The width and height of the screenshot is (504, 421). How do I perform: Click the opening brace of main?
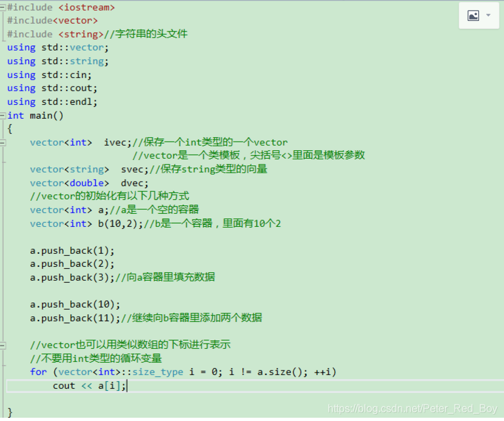[x=10, y=129]
